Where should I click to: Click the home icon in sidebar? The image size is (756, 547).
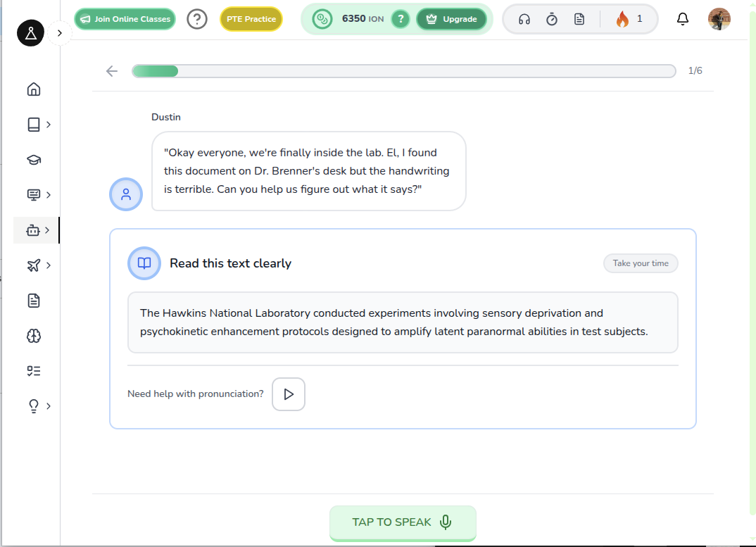(33, 89)
